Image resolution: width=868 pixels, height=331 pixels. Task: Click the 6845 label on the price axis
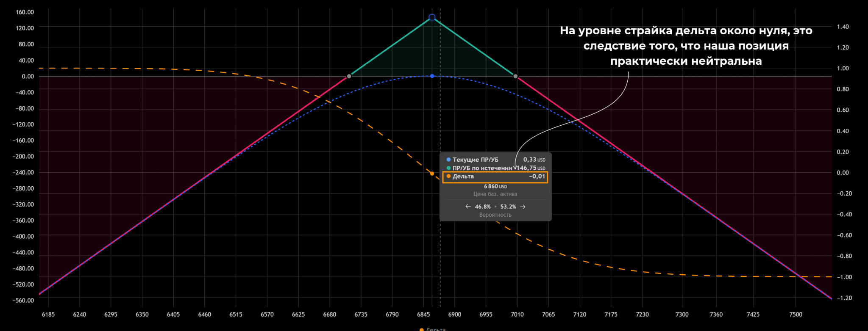coord(423,314)
